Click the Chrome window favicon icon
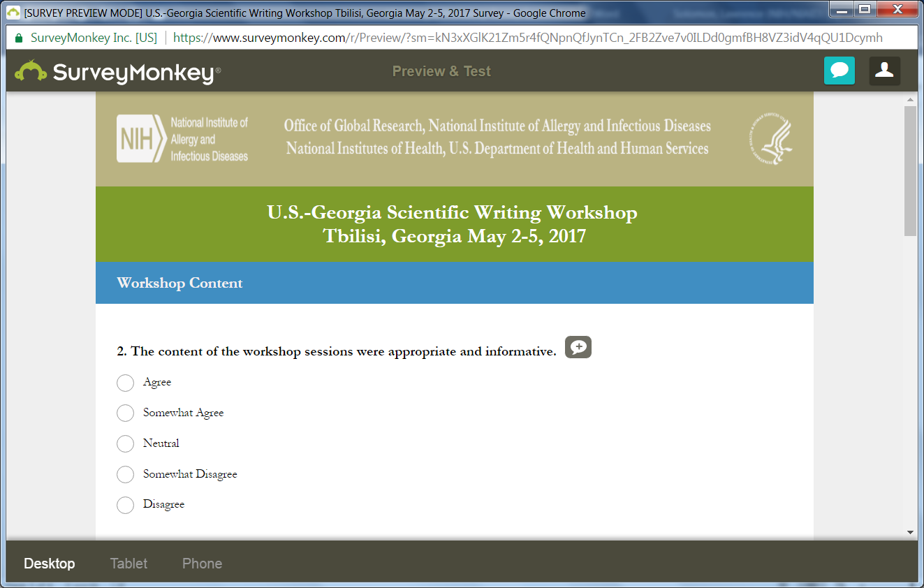The width and height of the screenshot is (924, 588). click(13, 13)
